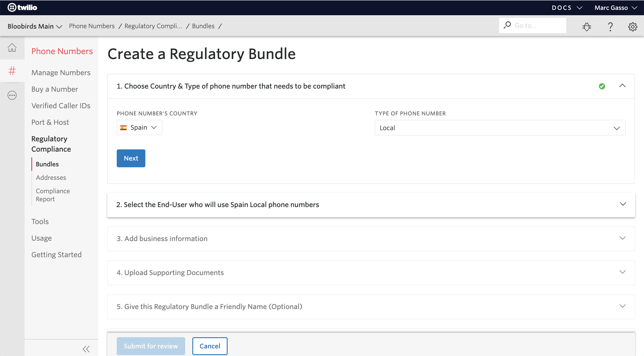Image resolution: width=644 pixels, height=356 pixels.
Task: Open the All Products ellipsis icon
Action: (12, 95)
